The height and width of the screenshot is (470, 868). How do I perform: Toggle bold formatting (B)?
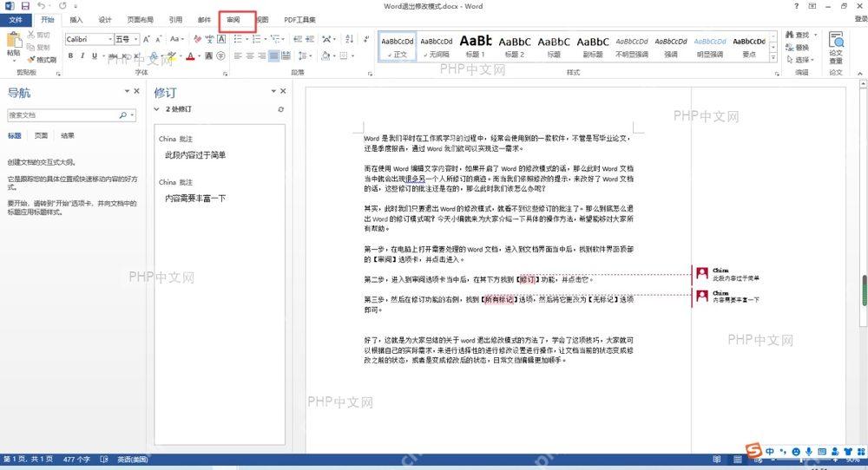(70, 55)
